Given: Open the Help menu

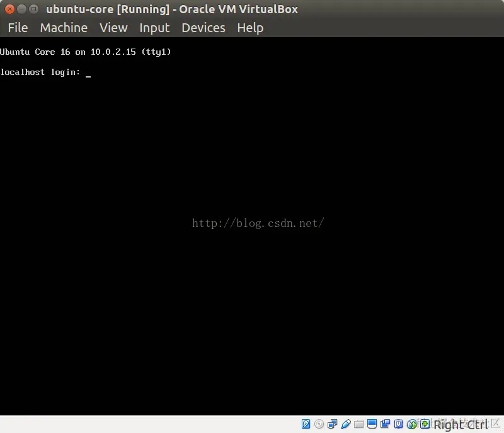Looking at the screenshot, I should point(250,28).
